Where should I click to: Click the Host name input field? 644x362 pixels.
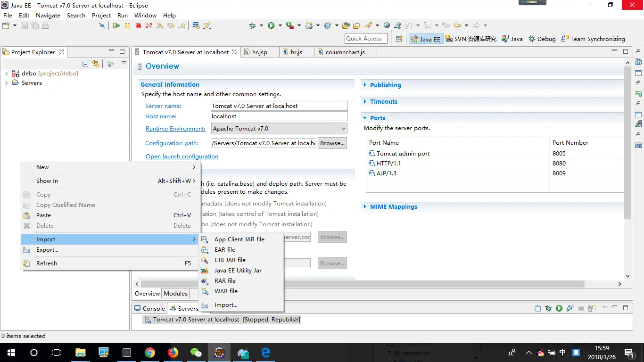click(279, 116)
